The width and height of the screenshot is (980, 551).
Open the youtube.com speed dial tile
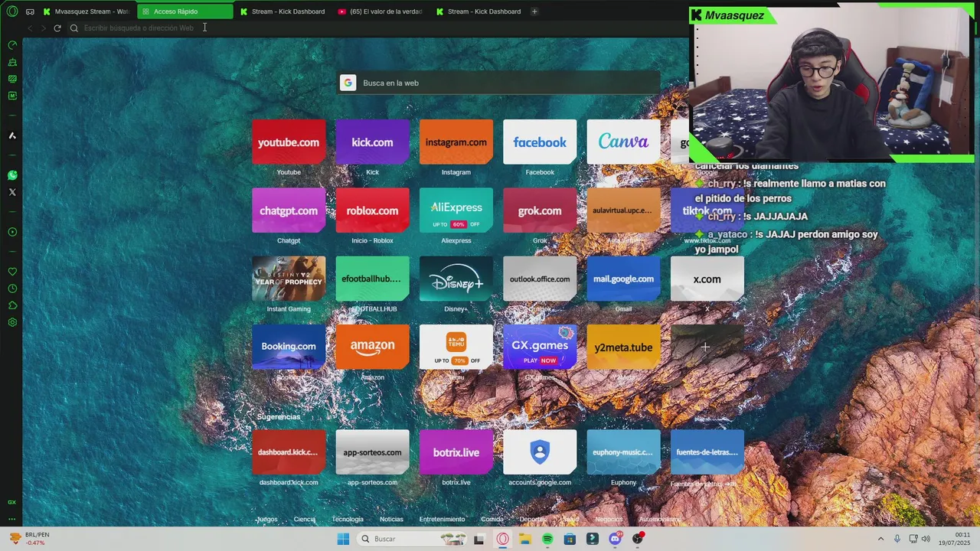pos(289,142)
